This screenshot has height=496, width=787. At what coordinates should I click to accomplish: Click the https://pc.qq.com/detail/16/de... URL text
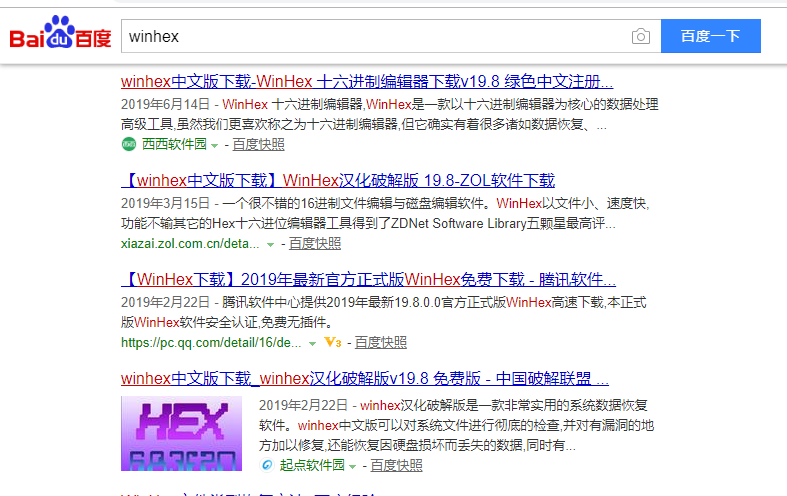coord(211,342)
